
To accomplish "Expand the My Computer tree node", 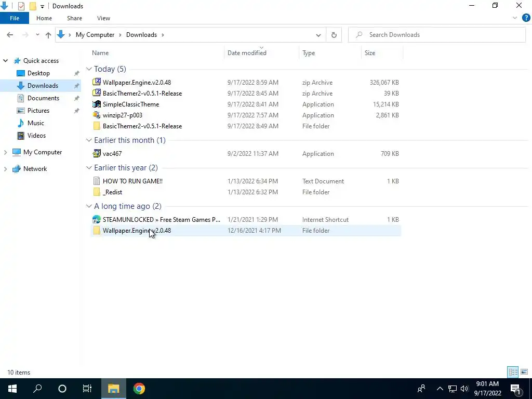I will (5, 152).
